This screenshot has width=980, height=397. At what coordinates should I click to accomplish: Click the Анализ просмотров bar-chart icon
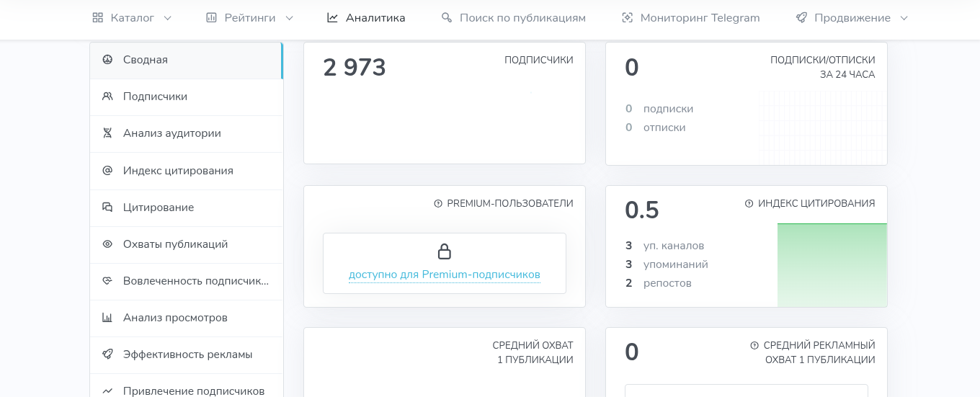(x=107, y=318)
